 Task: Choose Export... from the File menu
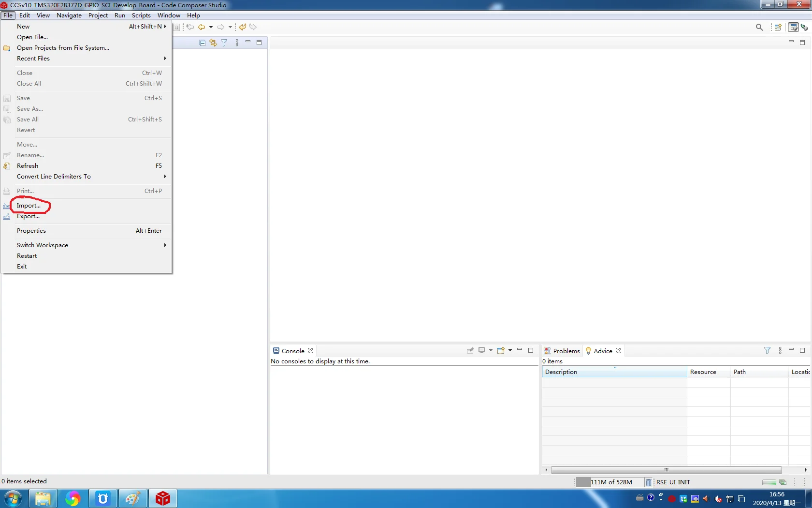point(87,216)
